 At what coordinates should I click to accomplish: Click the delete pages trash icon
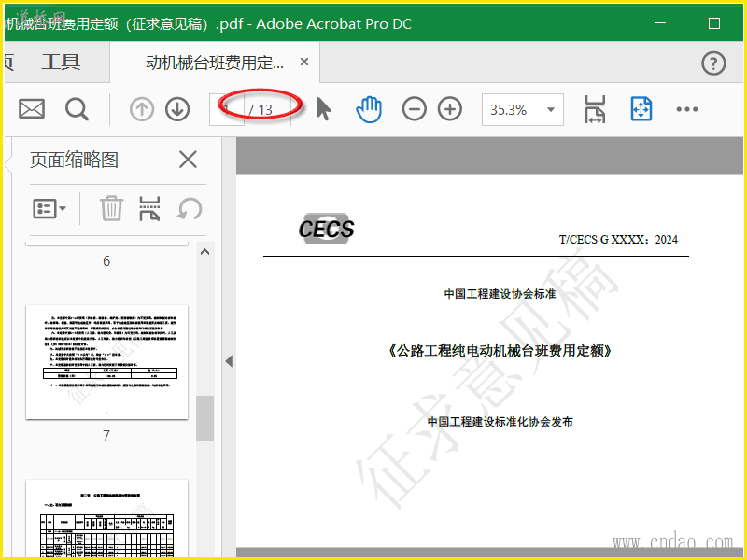pyautogui.click(x=111, y=208)
